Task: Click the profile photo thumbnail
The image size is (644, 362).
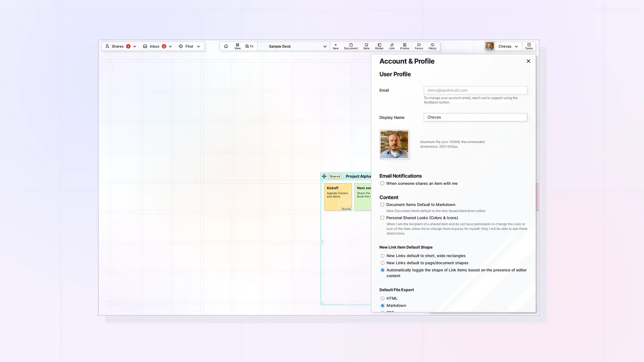Action: tap(394, 144)
